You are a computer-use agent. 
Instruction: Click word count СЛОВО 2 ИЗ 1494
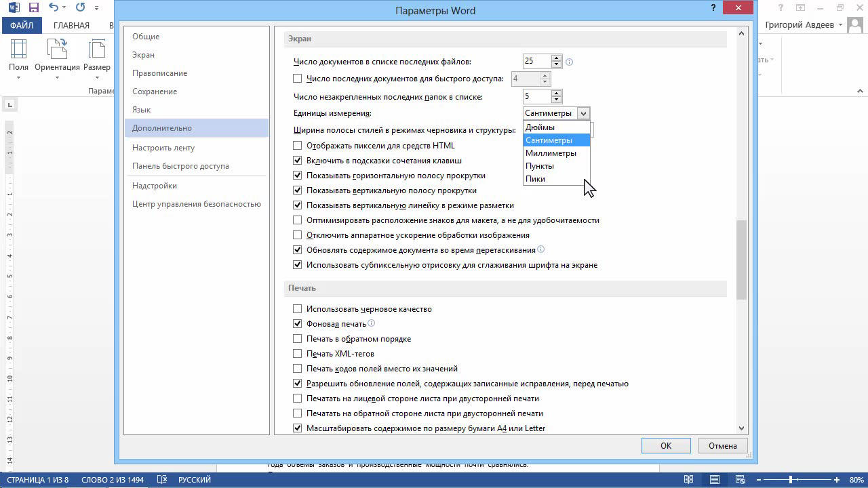113,479
